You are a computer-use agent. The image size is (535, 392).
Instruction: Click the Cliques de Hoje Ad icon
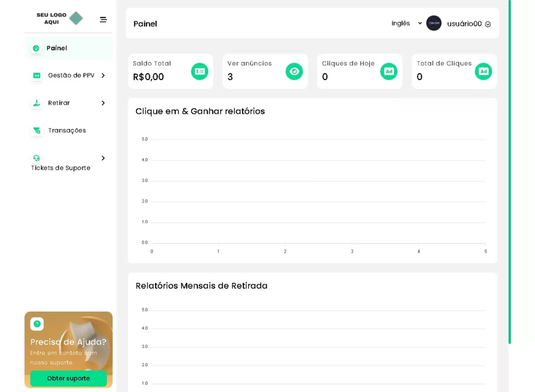click(x=389, y=72)
